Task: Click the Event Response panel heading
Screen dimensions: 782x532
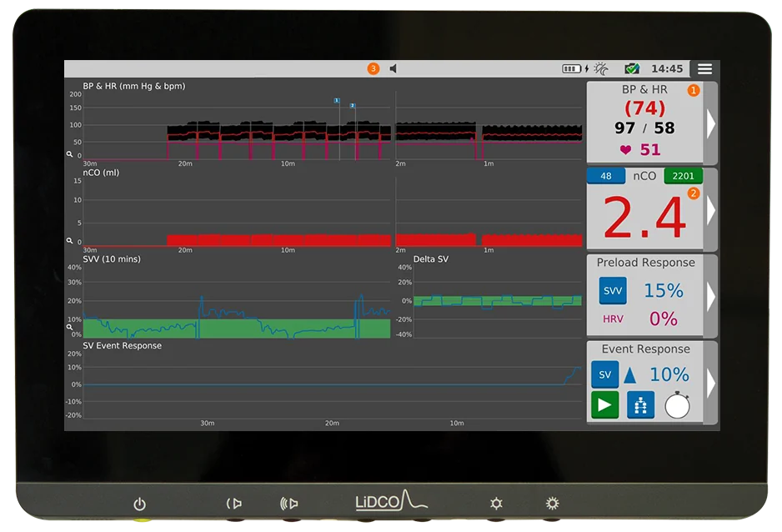Action: [x=645, y=349]
